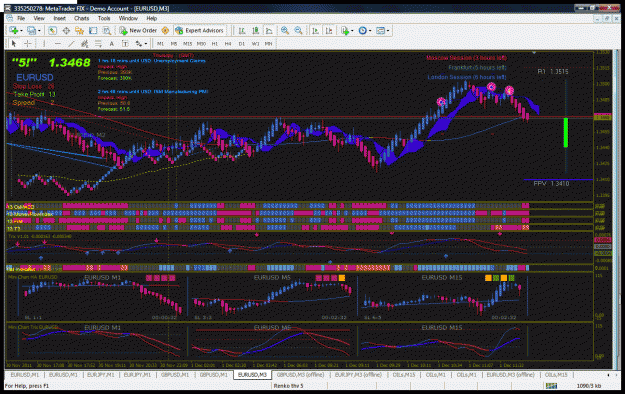This screenshot has width=625, height=394.
Task: Click the Templates icon
Action: [380, 31]
